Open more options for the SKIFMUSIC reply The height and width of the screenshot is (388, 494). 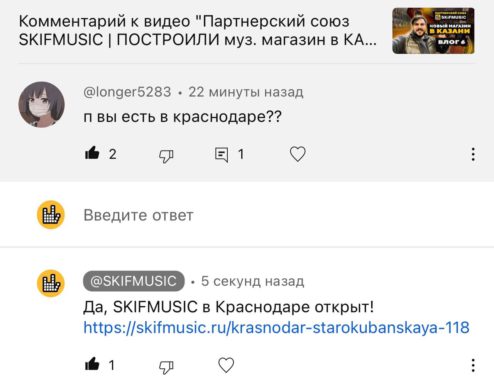[473, 365]
